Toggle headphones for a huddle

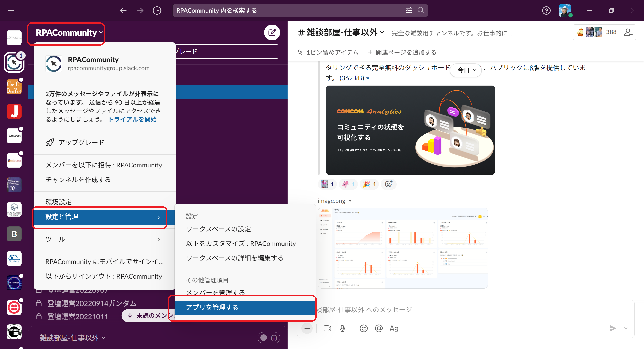pos(274,338)
